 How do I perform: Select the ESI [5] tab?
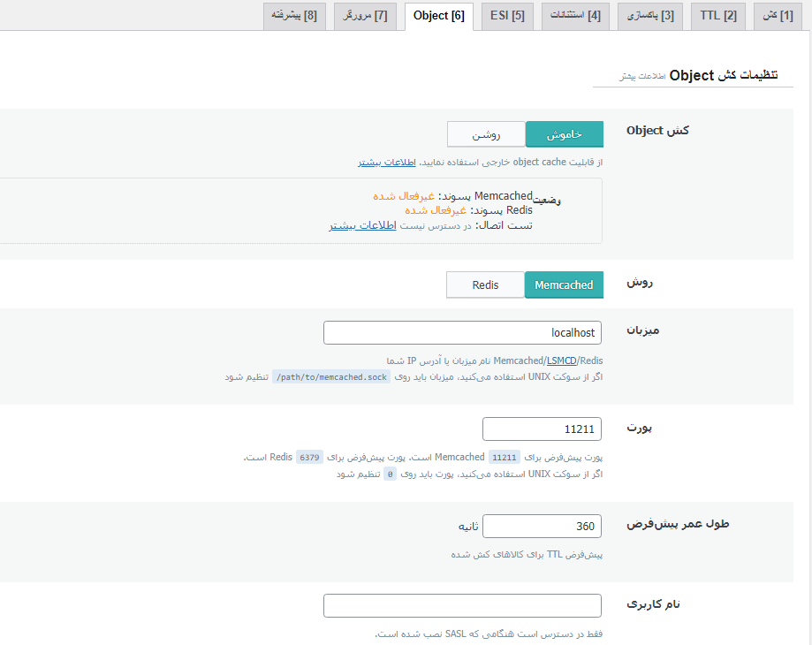[x=507, y=15]
